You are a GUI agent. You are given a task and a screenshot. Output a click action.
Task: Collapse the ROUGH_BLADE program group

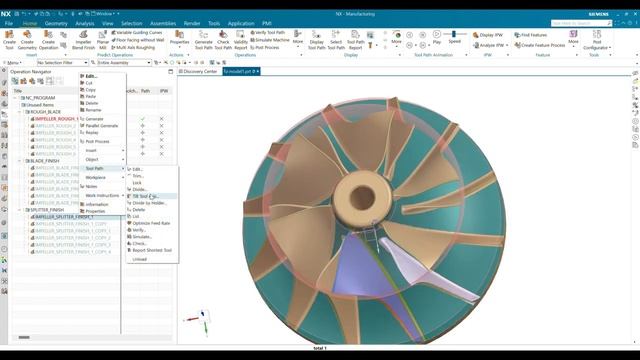click(x=19, y=112)
